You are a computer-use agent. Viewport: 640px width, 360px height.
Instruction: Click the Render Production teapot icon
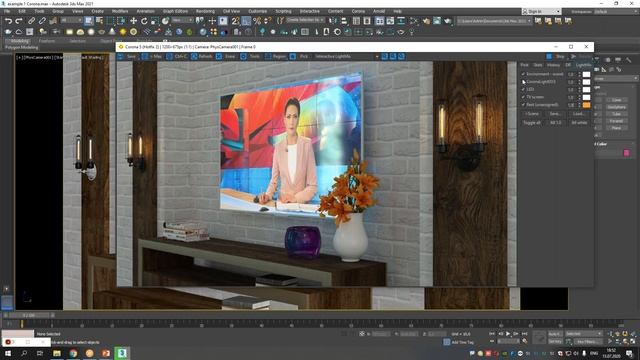(447, 21)
